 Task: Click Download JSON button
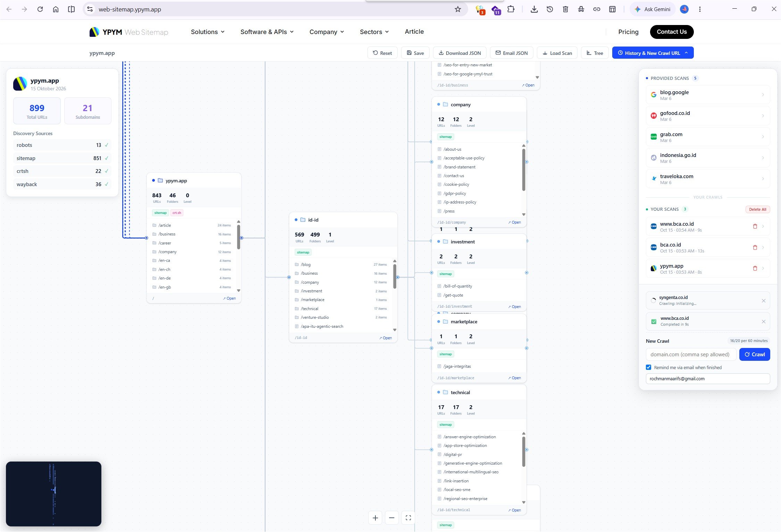460,53
